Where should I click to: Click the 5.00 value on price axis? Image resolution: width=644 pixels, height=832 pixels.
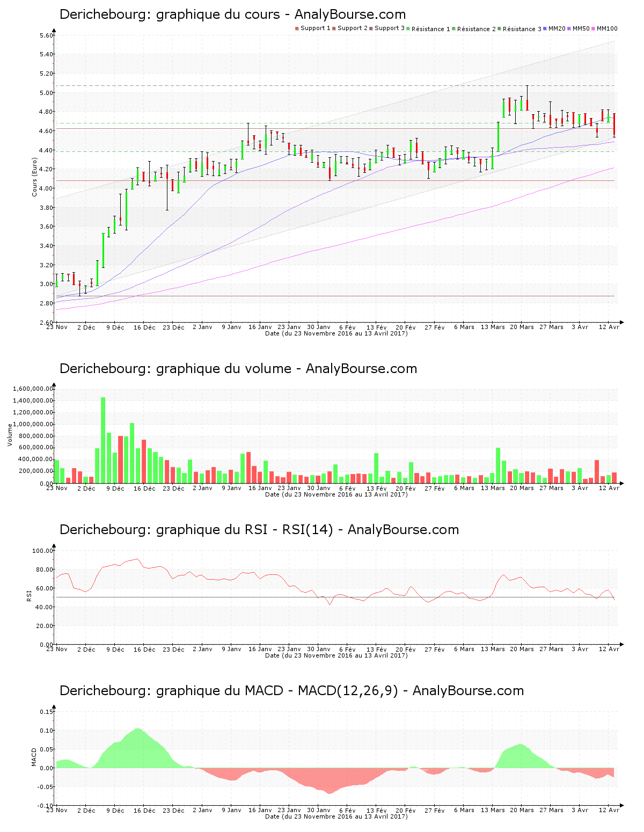(47, 93)
